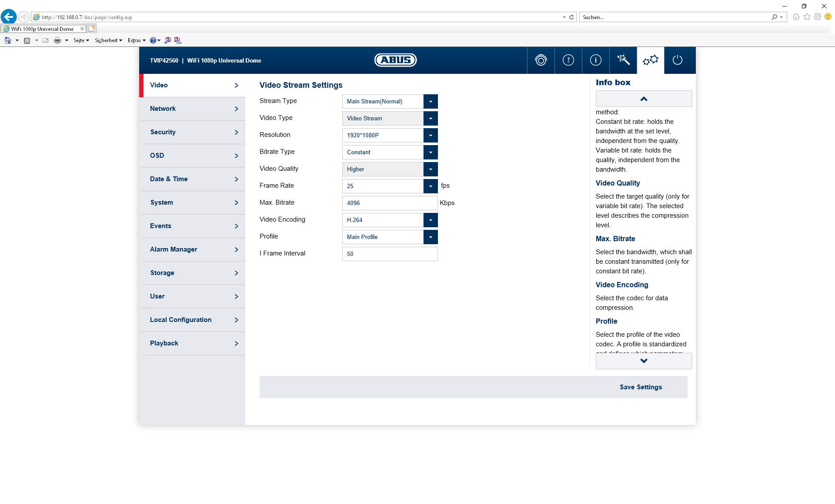
Task: Click the Max. Bitrate input field
Action: pyautogui.click(x=389, y=203)
